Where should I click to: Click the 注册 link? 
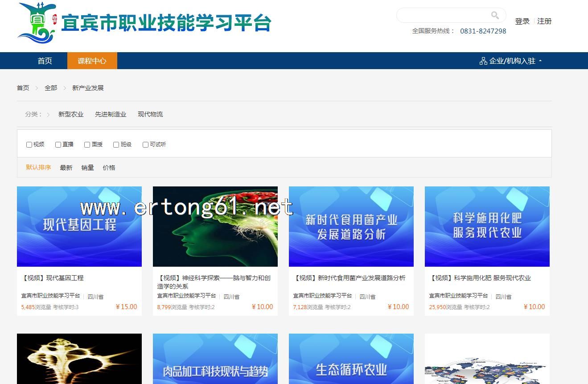point(544,21)
